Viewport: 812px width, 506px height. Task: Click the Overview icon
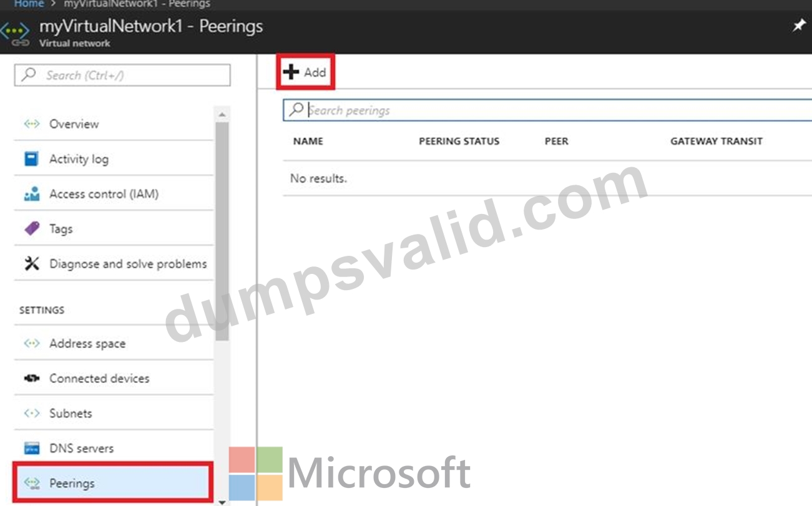31,124
